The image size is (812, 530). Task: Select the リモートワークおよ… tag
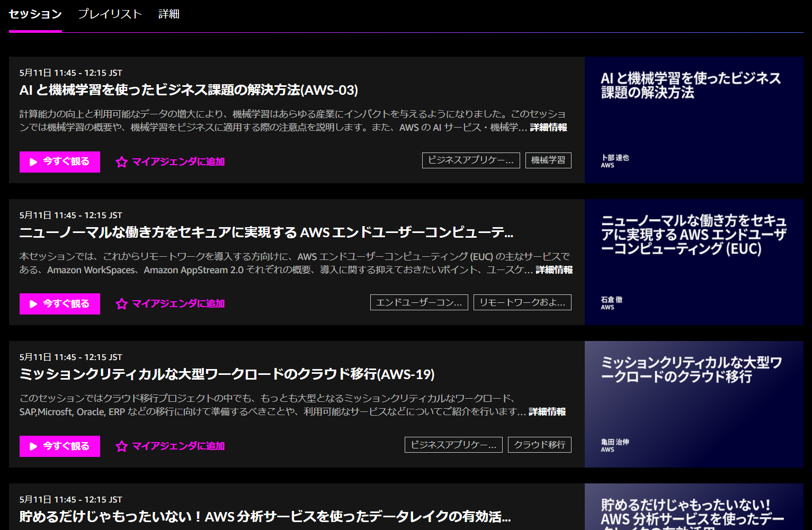point(522,302)
